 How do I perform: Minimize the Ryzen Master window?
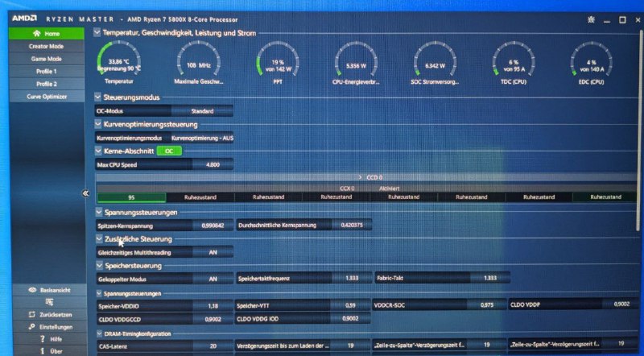click(x=607, y=21)
